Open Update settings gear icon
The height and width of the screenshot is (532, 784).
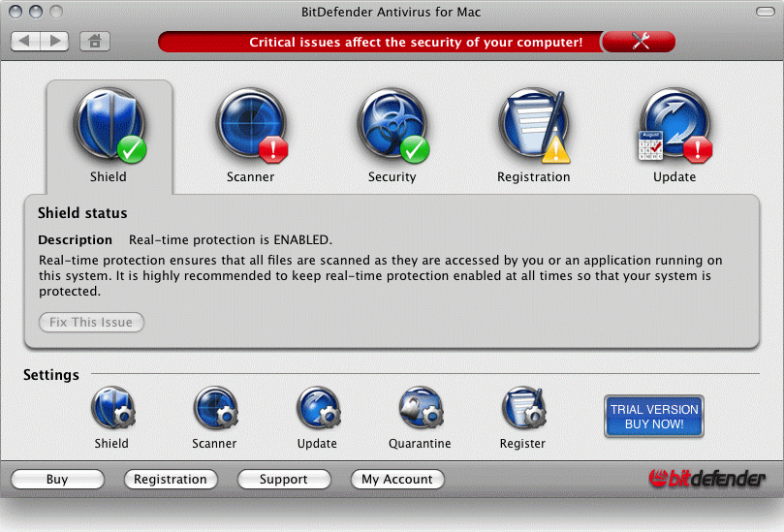pyautogui.click(x=319, y=408)
